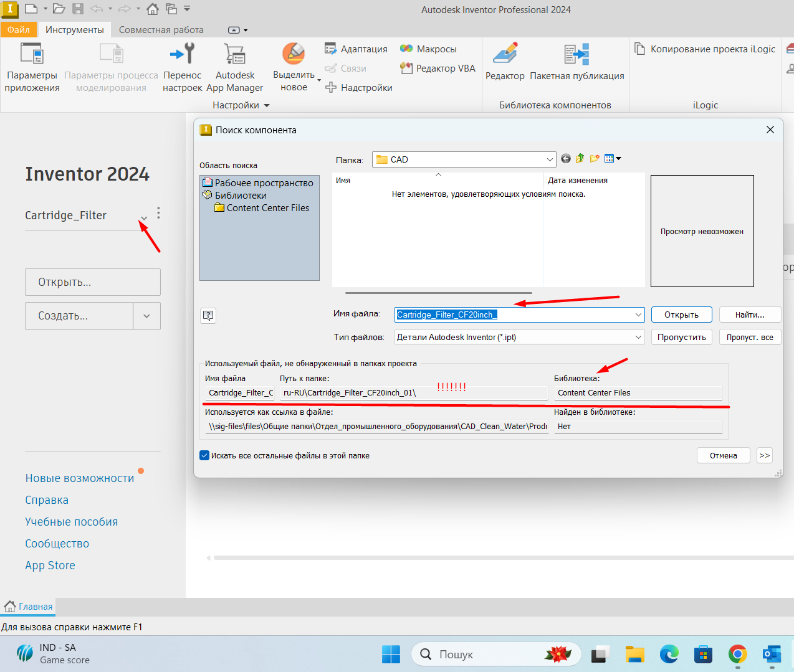Click Перенос настроек tool
794x672 pixels.
click(183, 67)
